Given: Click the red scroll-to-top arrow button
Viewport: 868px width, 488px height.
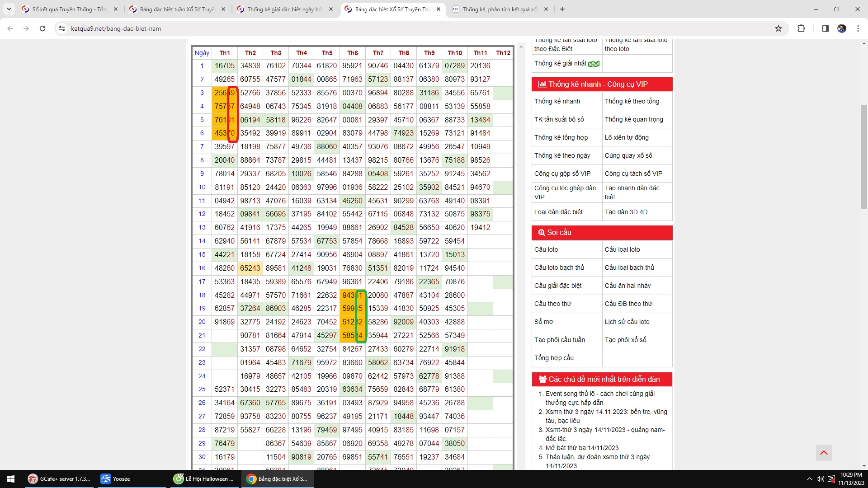Looking at the screenshot, I should [824, 453].
